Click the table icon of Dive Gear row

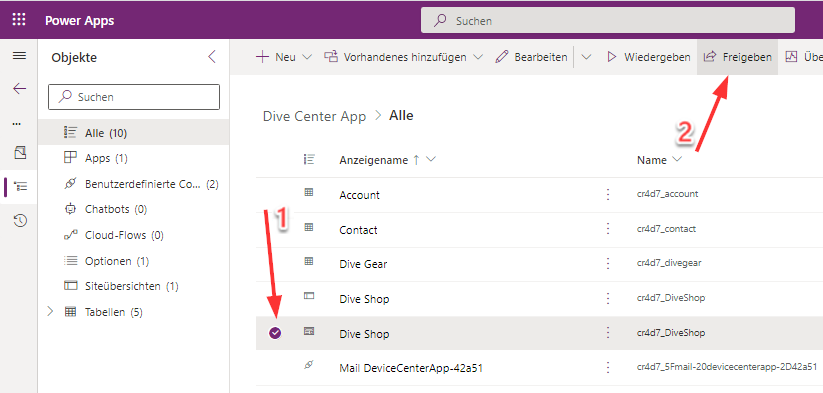coord(309,261)
